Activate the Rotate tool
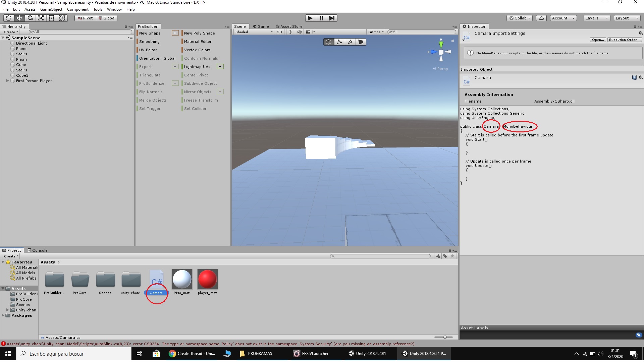 (x=30, y=18)
